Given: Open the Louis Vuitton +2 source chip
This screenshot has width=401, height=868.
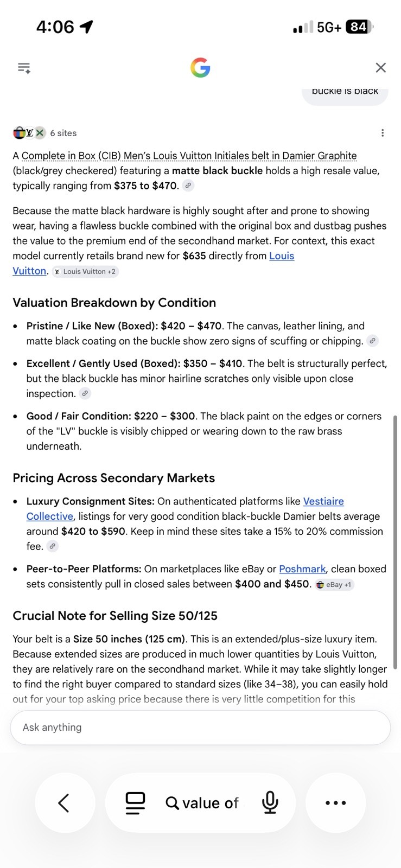Looking at the screenshot, I should [x=85, y=271].
